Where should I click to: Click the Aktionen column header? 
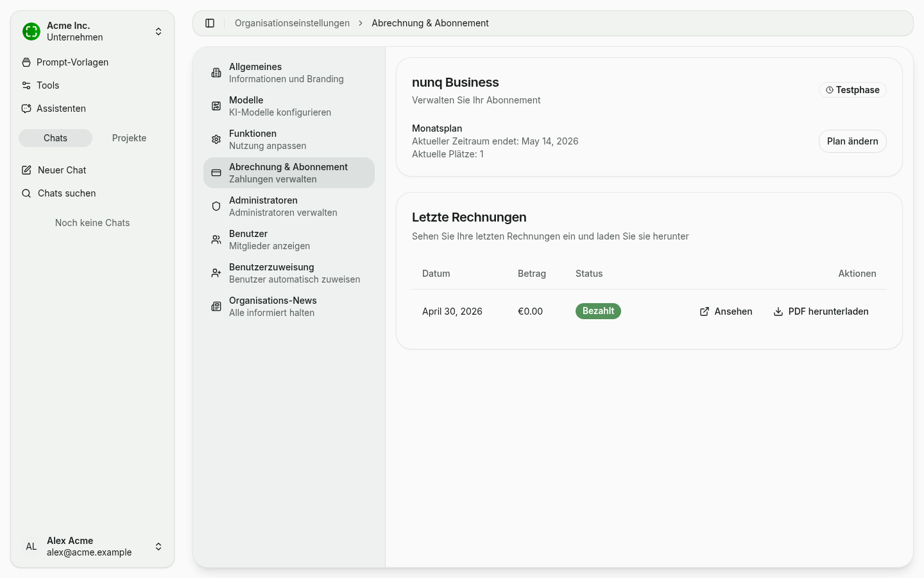(x=857, y=274)
